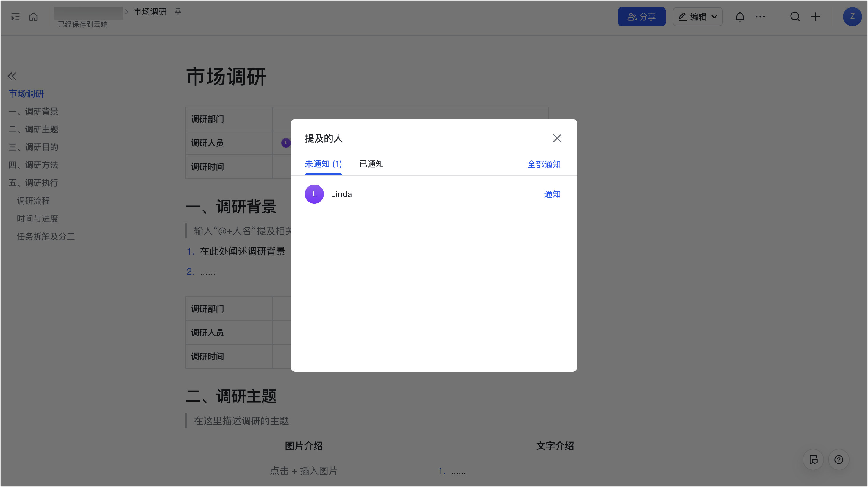The height and width of the screenshot is (487, 868).
Task: Jump to 四、调研方法 in outline
Action: [33, 165]
